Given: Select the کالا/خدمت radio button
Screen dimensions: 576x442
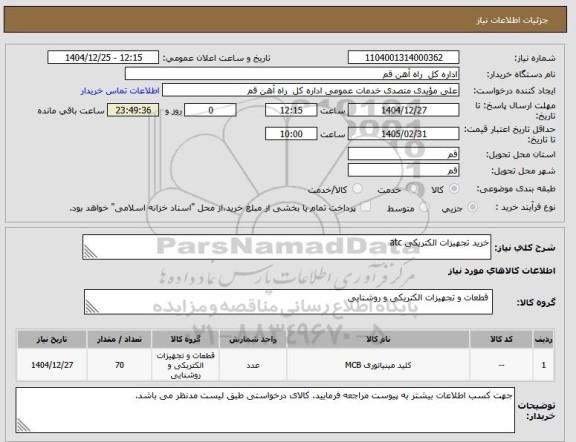Looking at the screenshot, I should [x=357, y=189].
